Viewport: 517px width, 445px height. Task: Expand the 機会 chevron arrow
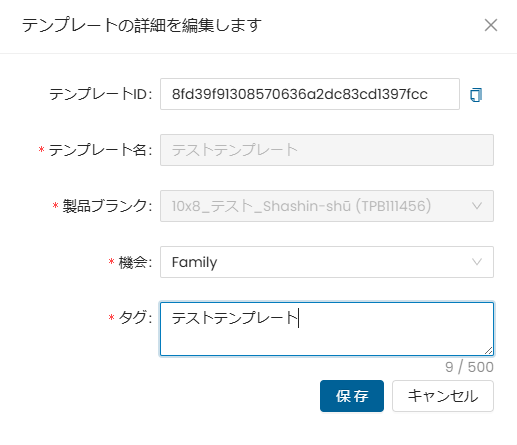click(477, 262)
